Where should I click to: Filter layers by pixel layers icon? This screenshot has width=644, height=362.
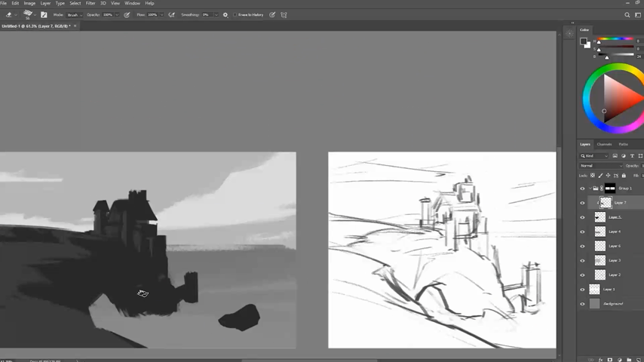click(615, 155)
